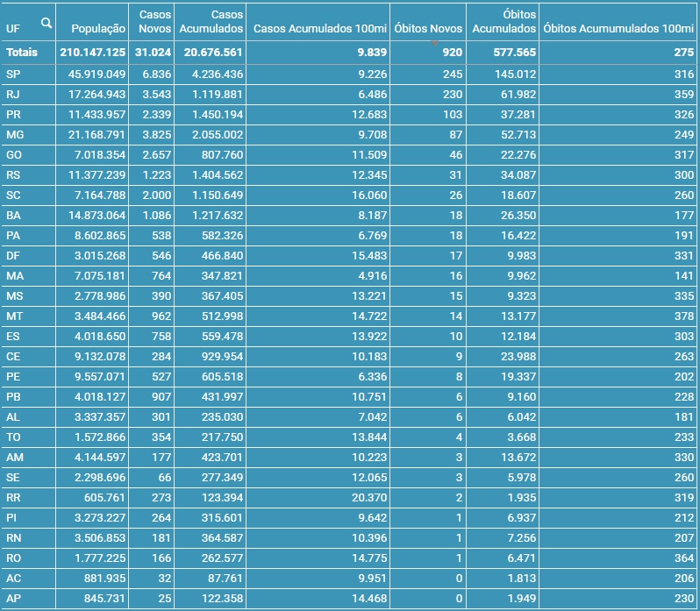Click the search icon in UF header
Viewport: 700px width, 611px height.
pyautogui.click(x=46, y=23)
